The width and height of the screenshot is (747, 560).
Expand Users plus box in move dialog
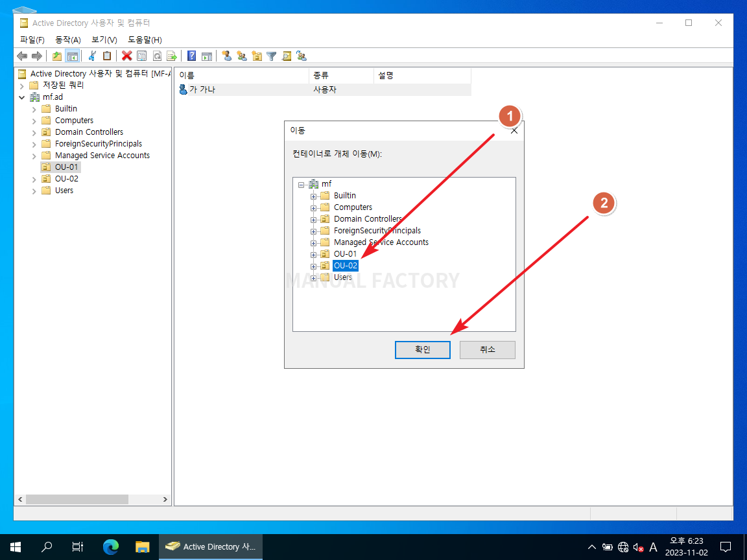coord(313,278)
